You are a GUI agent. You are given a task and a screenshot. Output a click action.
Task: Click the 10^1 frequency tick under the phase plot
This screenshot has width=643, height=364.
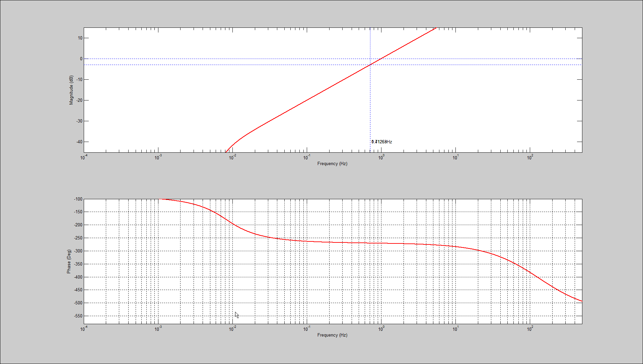click(455, 329)
